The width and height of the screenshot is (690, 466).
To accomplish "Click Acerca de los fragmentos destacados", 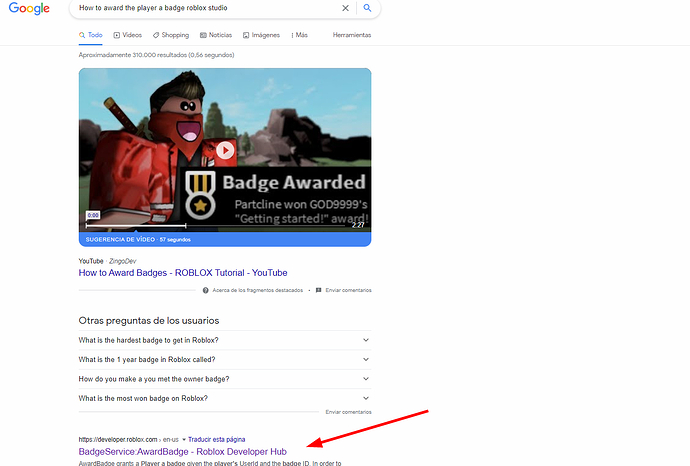I will (257, 290).
